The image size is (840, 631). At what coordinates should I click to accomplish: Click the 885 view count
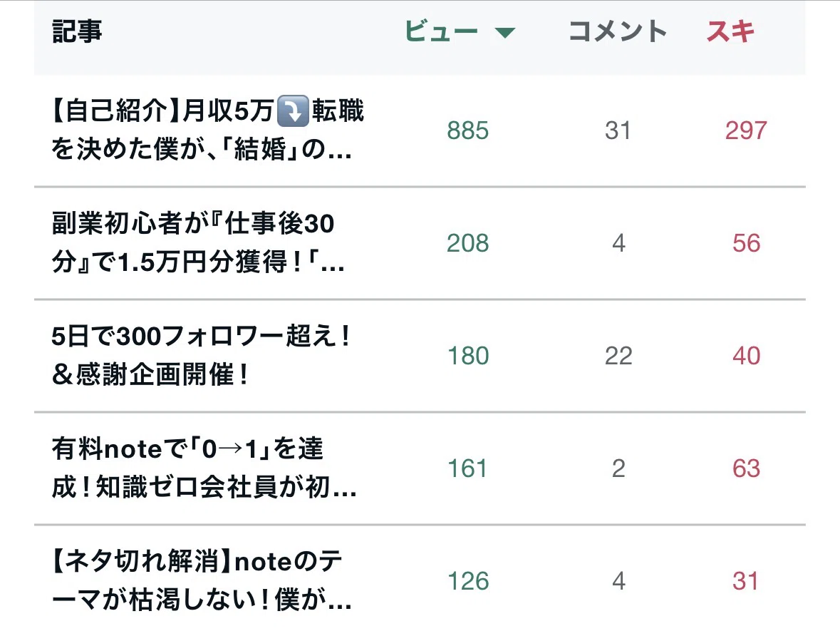pos(467,130)
